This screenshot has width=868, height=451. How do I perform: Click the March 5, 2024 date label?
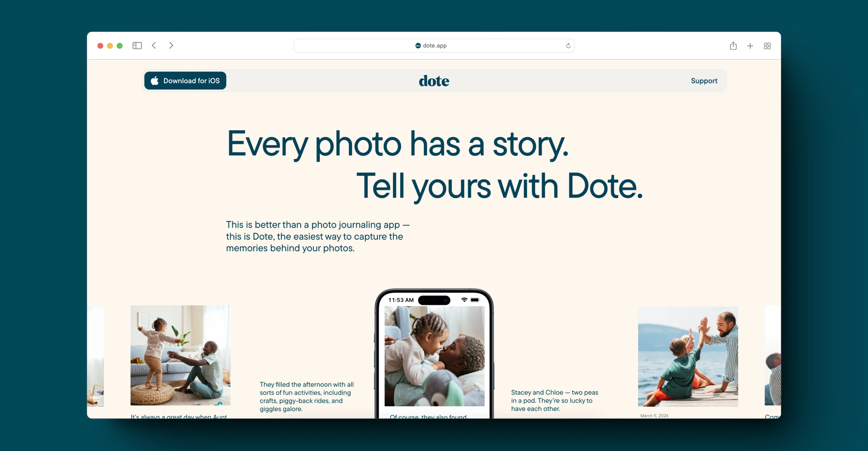click(654, 416)
